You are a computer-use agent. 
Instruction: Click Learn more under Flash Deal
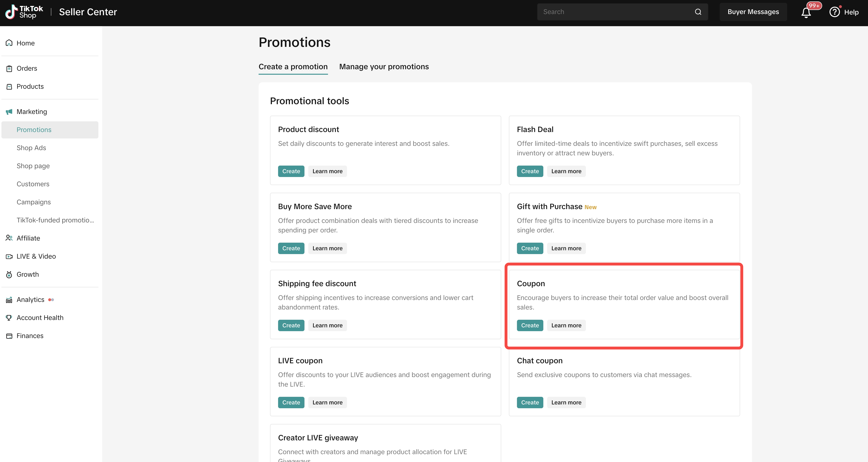pos(566,171)
